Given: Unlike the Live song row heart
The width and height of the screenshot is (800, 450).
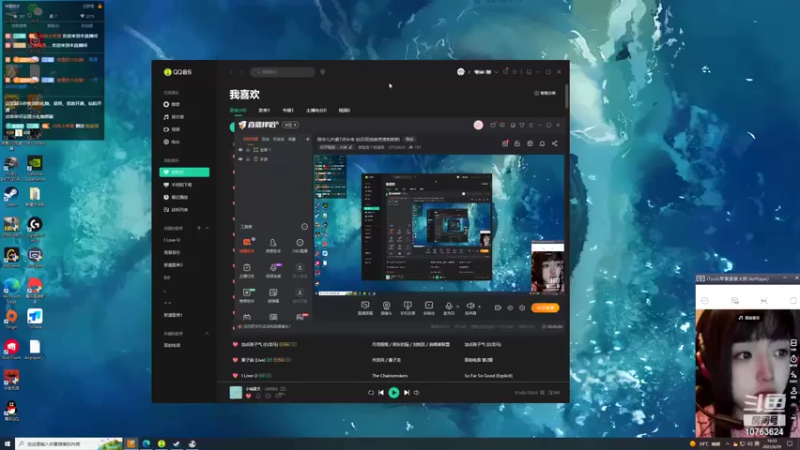Looking at the screenshot, I should (235, 360).
